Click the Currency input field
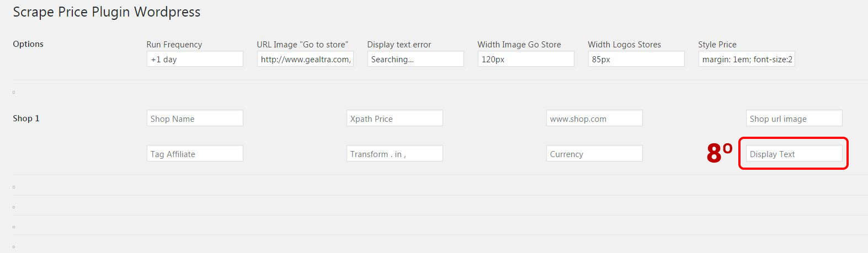 pyautogui.click(x=594, y=154)
